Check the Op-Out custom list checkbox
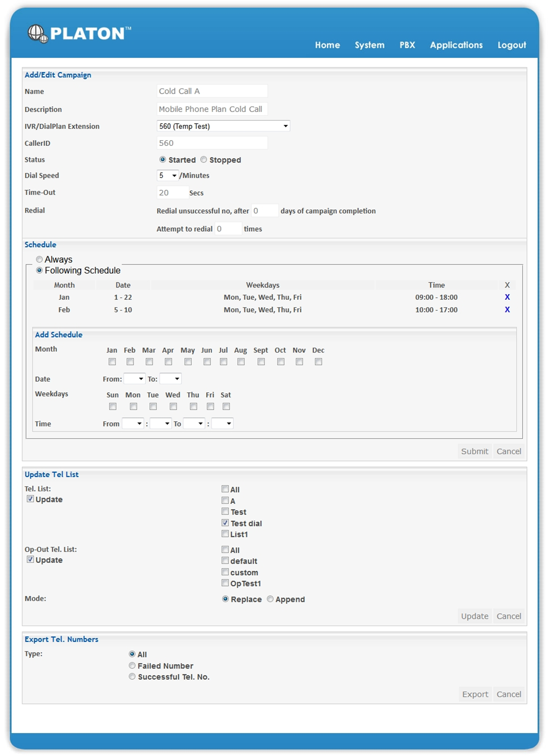The height and width of the screenshot is (756, 553). click(225, 572)
